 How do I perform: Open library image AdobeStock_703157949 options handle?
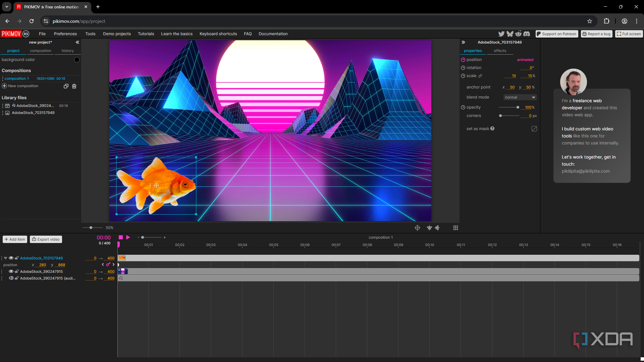point(3,113)
